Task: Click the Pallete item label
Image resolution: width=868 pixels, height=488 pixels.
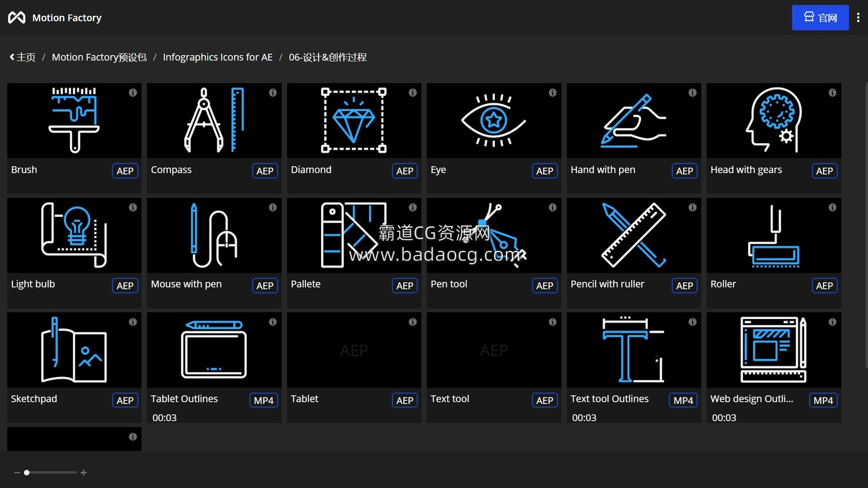Action: tap(306, 284)
